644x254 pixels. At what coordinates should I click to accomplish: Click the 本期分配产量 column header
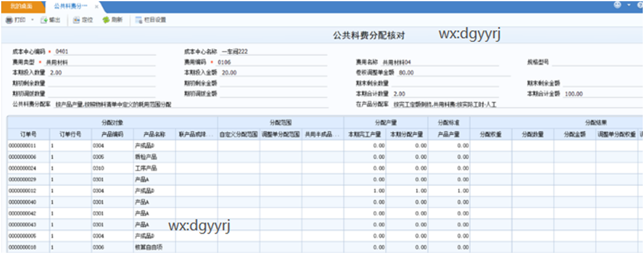[x=407, y=135]
